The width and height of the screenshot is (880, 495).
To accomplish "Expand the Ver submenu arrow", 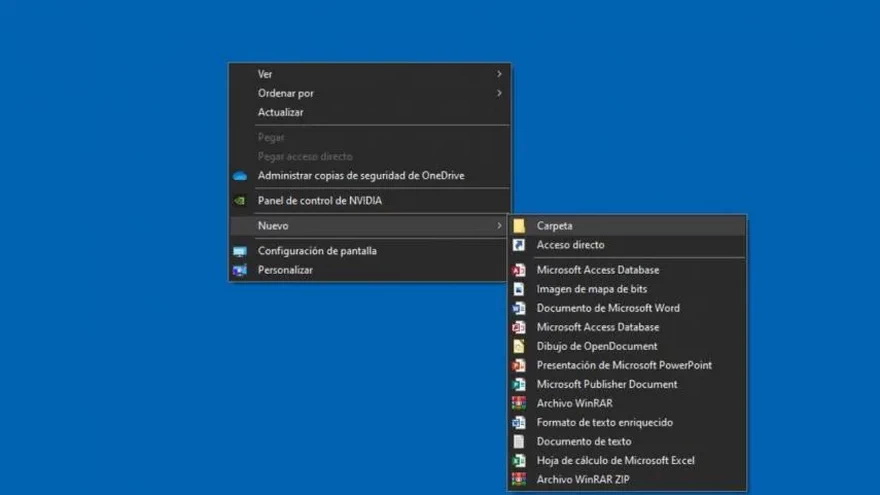I will click(x=499, y=74).
